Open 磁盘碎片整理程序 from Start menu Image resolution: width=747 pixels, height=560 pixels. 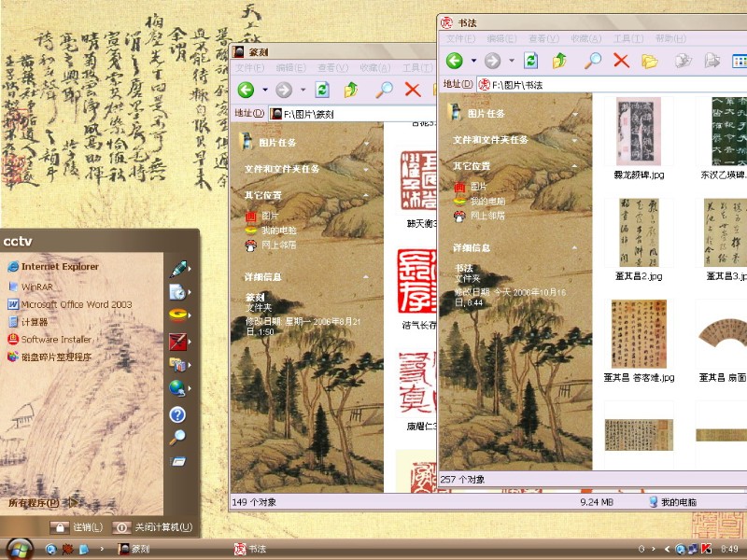click(x=49, y=357)
